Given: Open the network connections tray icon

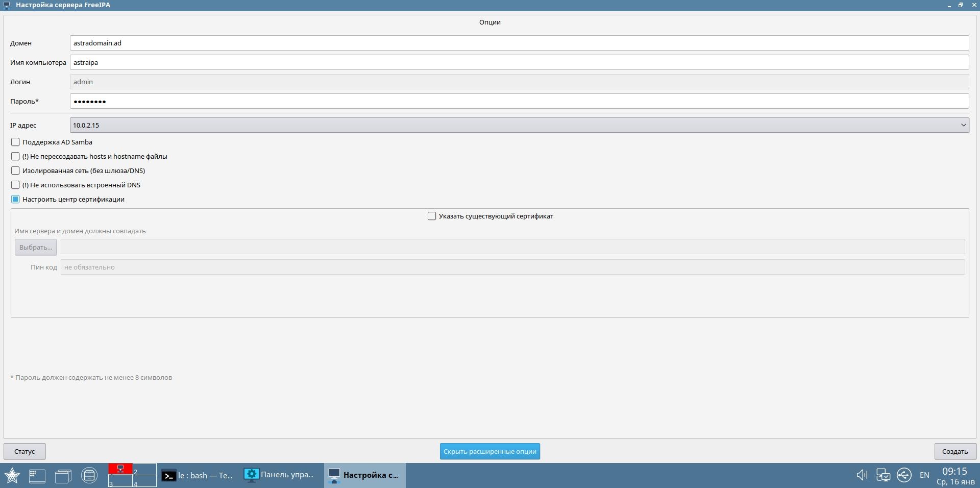Looking at the screenshot, I should 883,475.
